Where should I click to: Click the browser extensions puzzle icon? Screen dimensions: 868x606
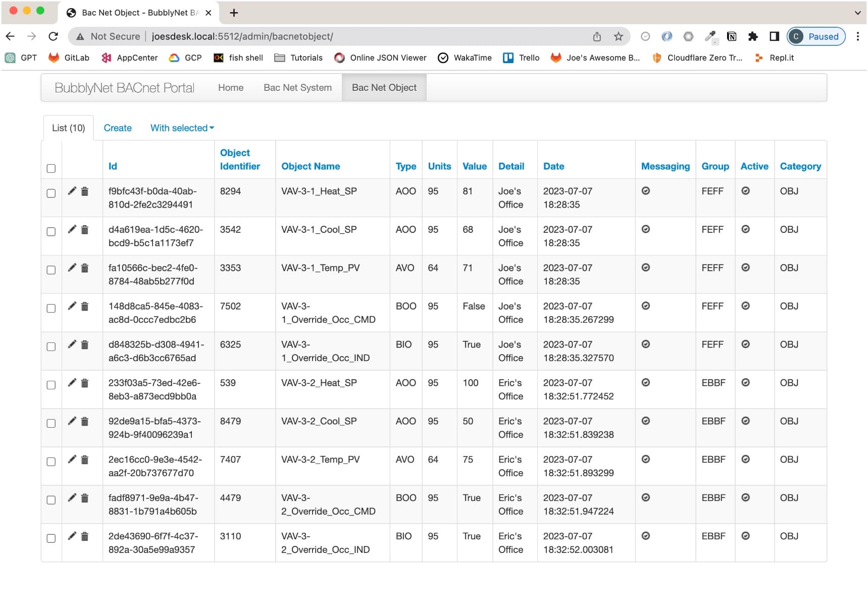(x=754, y=36)
